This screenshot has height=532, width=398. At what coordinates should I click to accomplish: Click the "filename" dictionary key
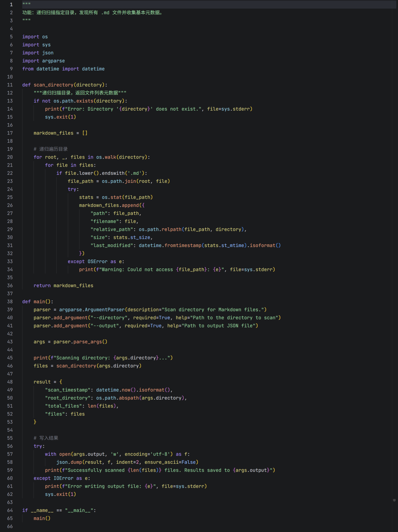coord(105,222)
